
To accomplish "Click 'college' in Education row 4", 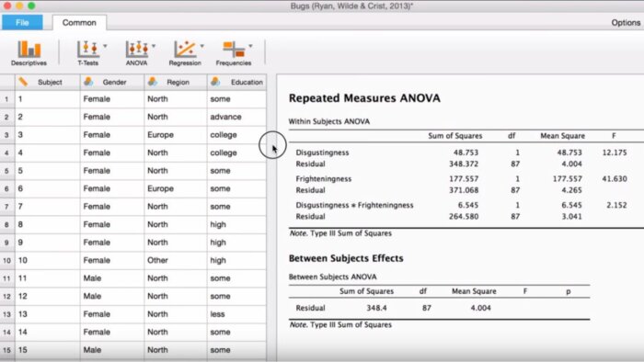I will (224, 153).
